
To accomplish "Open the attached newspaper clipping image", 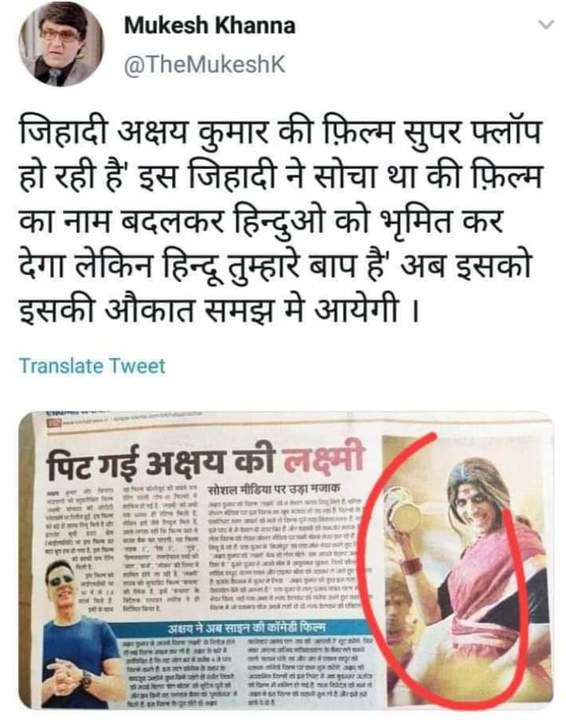I will tap(286, 560).
